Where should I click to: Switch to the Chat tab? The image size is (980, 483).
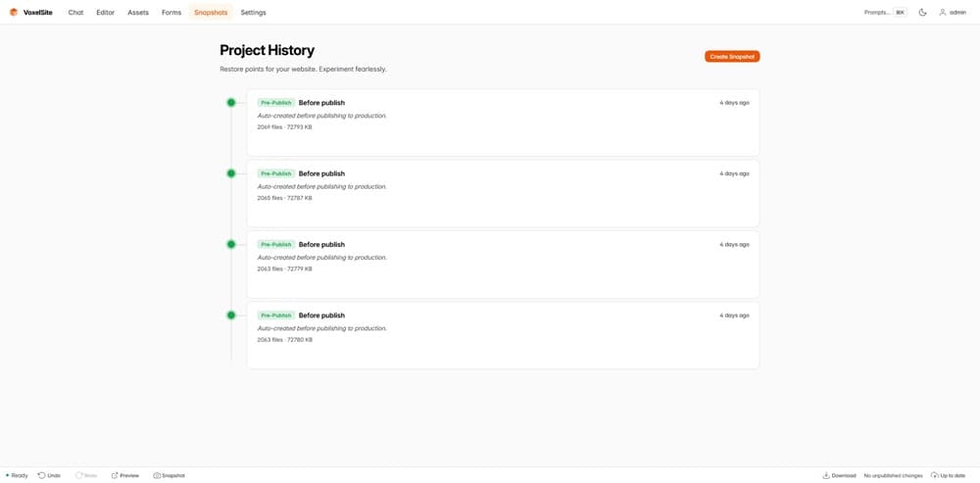coord(75,13)
